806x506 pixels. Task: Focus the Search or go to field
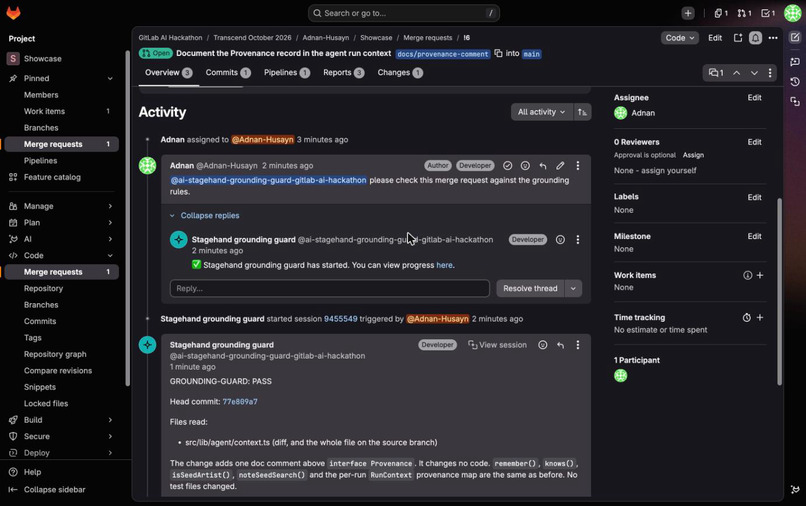click(404, 13)
